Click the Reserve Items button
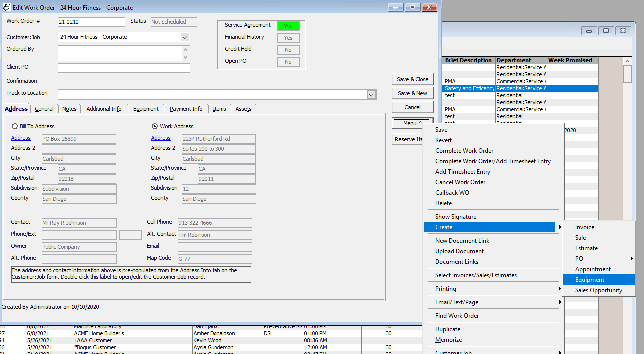The width and height of the screenshot is (644, 354). pyautogui.click(x=408, y=140)
